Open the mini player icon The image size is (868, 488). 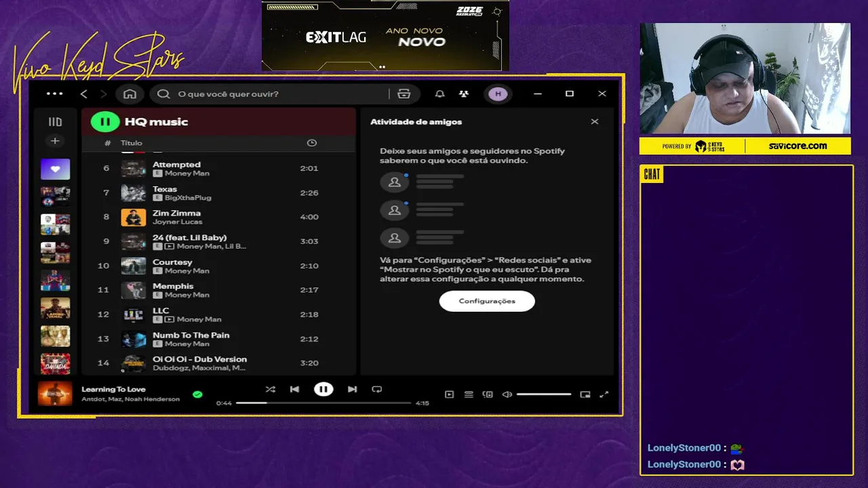point(585,394)
